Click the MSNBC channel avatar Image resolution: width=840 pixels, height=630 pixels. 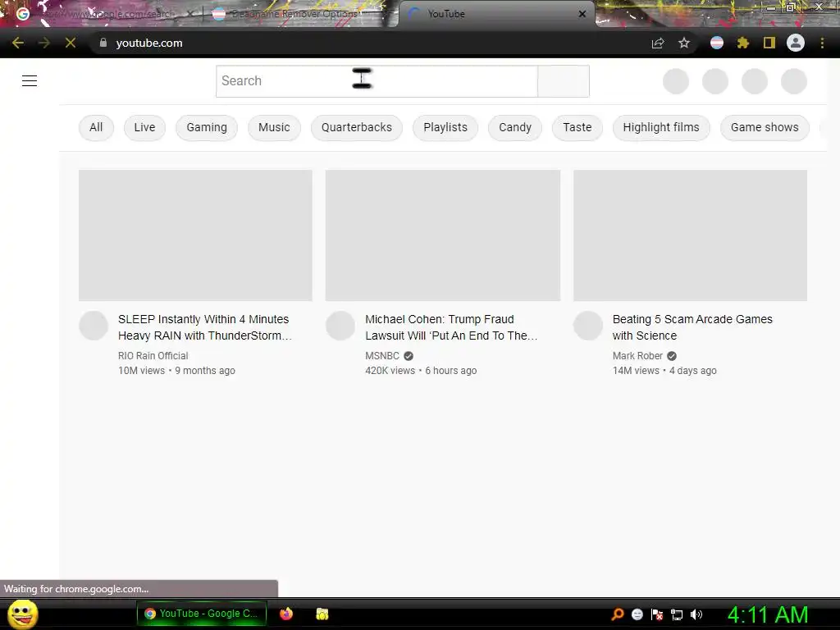tap(340, 326)
